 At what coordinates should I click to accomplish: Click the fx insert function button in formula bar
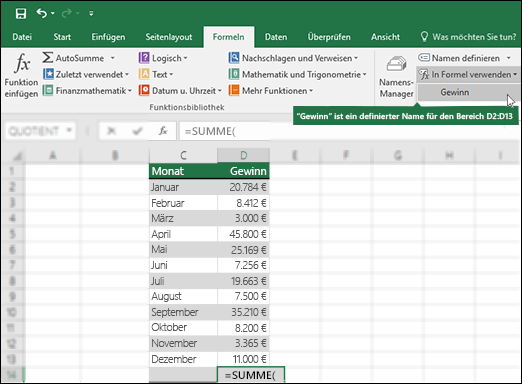163,131
